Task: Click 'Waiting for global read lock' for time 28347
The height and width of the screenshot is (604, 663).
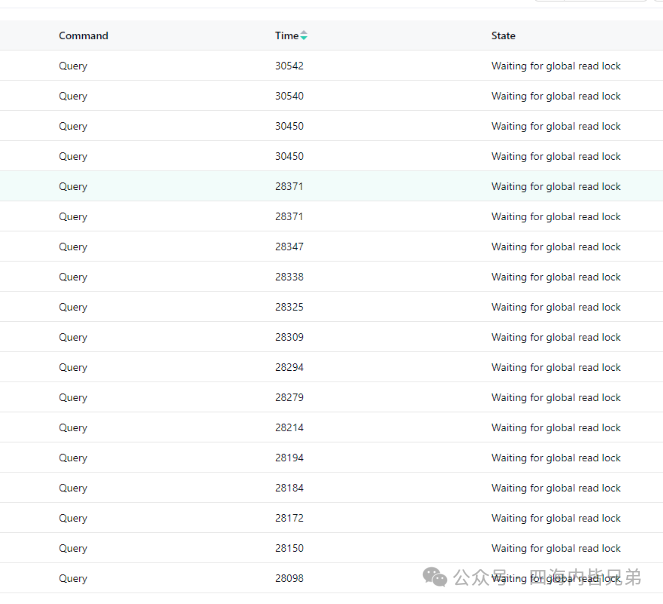Action: (x=556, y=247)
